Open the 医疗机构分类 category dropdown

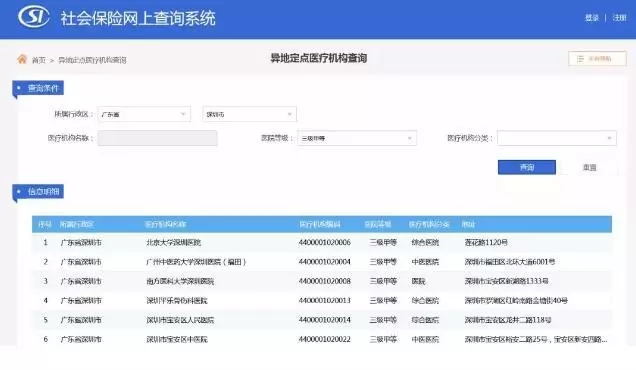click(x=556, y=138)
